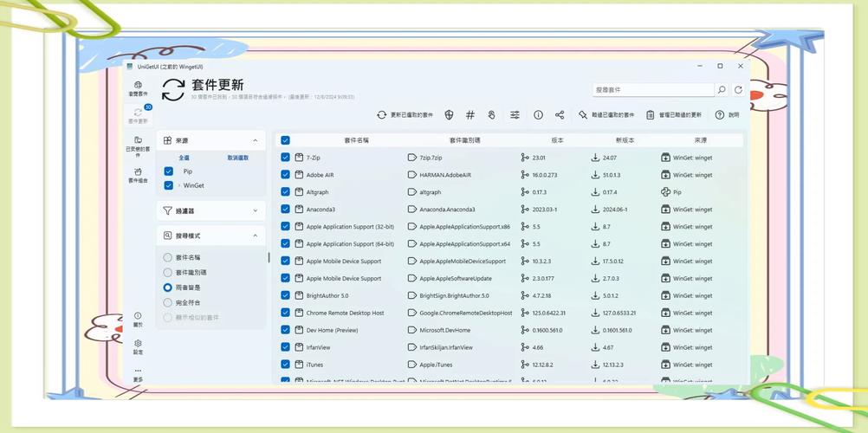This screenshot has width=868, height=433.
Task: Uncheck the Pip source checkbox
Action: (169, 171)
